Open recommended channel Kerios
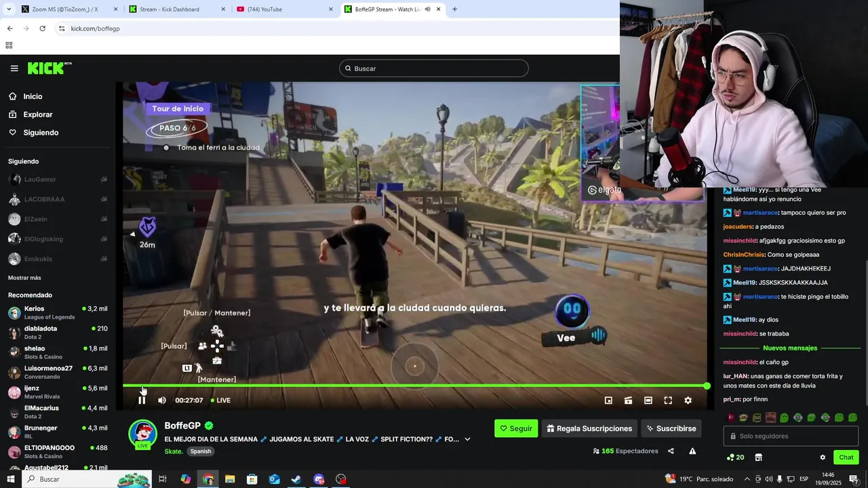 pos(58,312)
